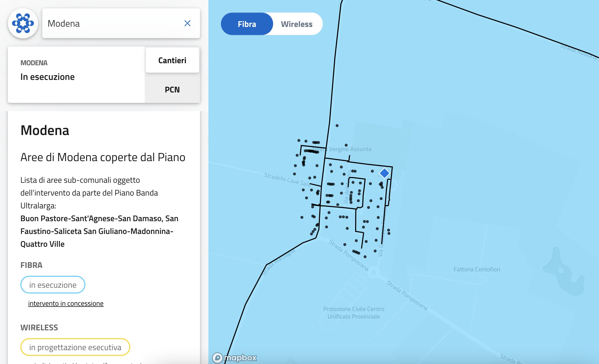
Task: Click the isolated dot north of village
Action: click(x=337, y=126)
